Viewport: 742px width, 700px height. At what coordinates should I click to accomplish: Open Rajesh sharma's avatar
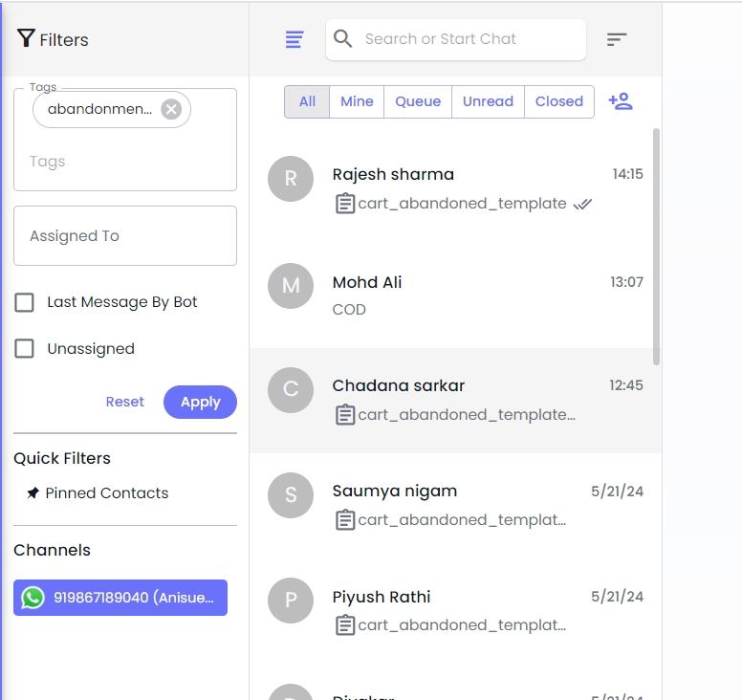tap(291, 179)
